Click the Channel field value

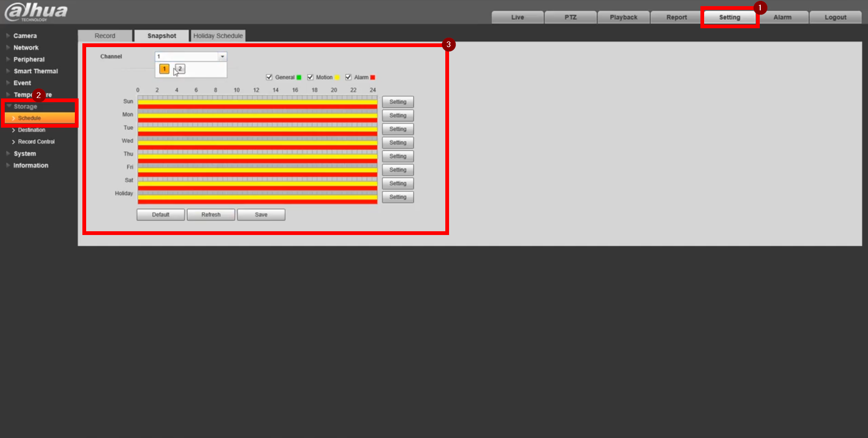pyautogui.click(x=187, y=57)
